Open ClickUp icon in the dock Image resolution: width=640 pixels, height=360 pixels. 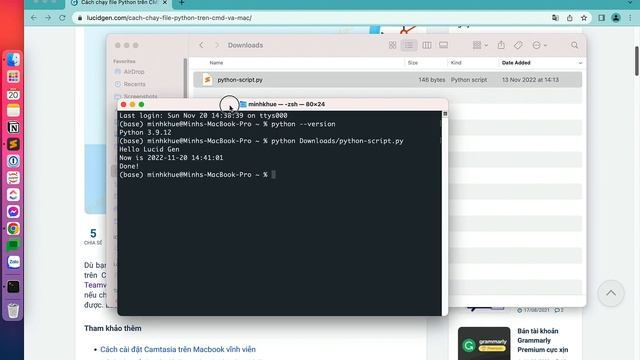[13, 195]
